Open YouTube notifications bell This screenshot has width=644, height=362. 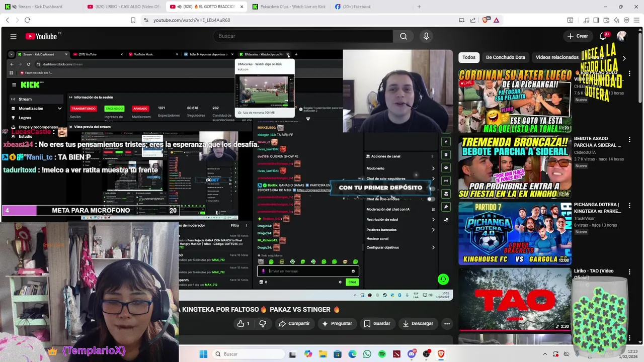click(x=603, y=36)
